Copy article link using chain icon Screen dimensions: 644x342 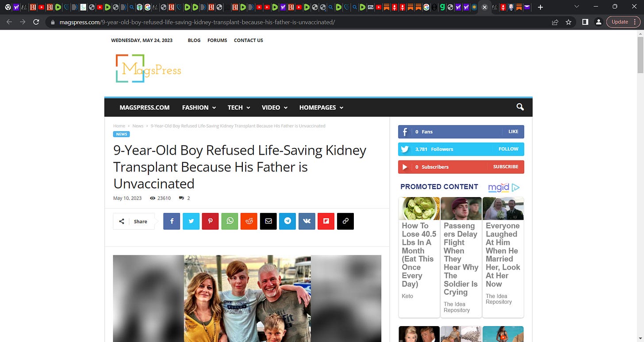click(x=345, y=221)
